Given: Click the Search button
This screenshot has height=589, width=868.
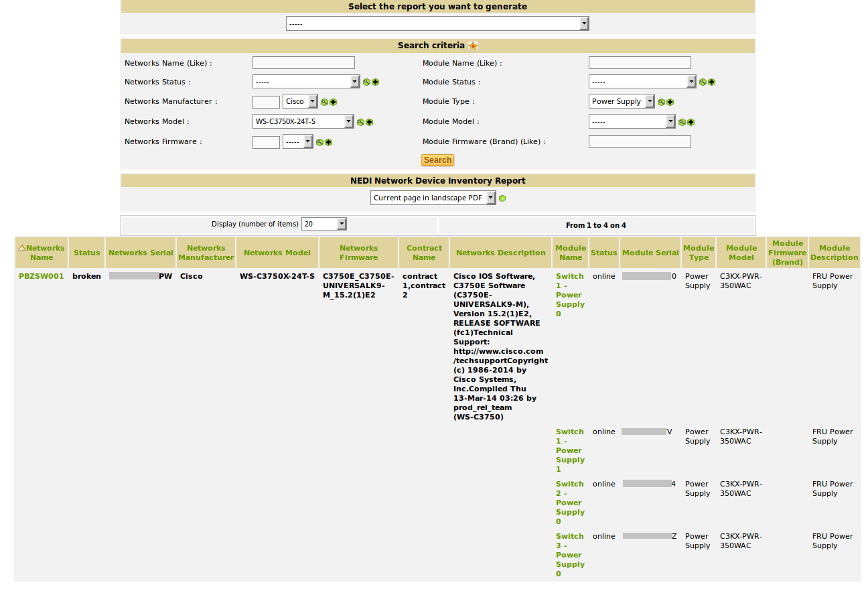Looking at the screenshot, I should (x=437, y=160).
